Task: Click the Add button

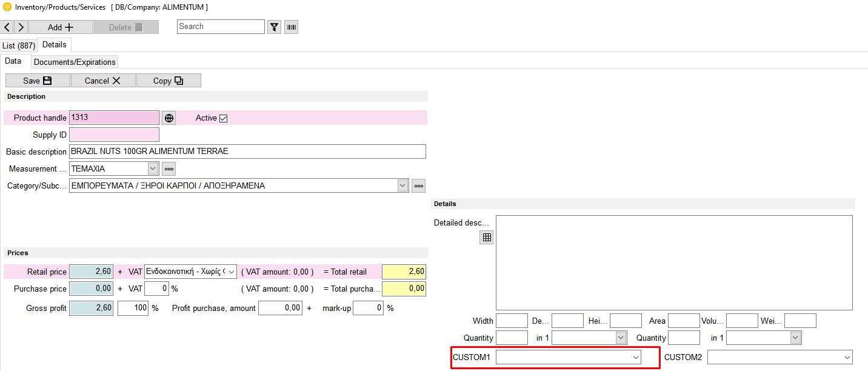Action: click(x=61, y=27)
